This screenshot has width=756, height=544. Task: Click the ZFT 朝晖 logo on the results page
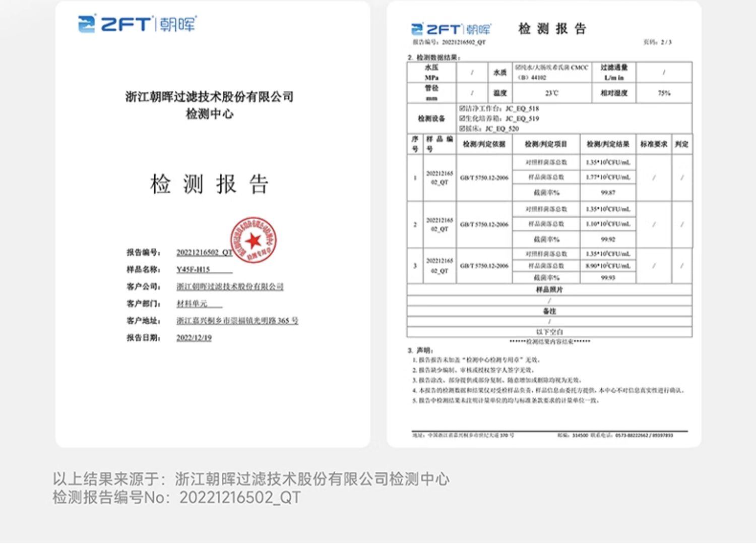[451, 29]
